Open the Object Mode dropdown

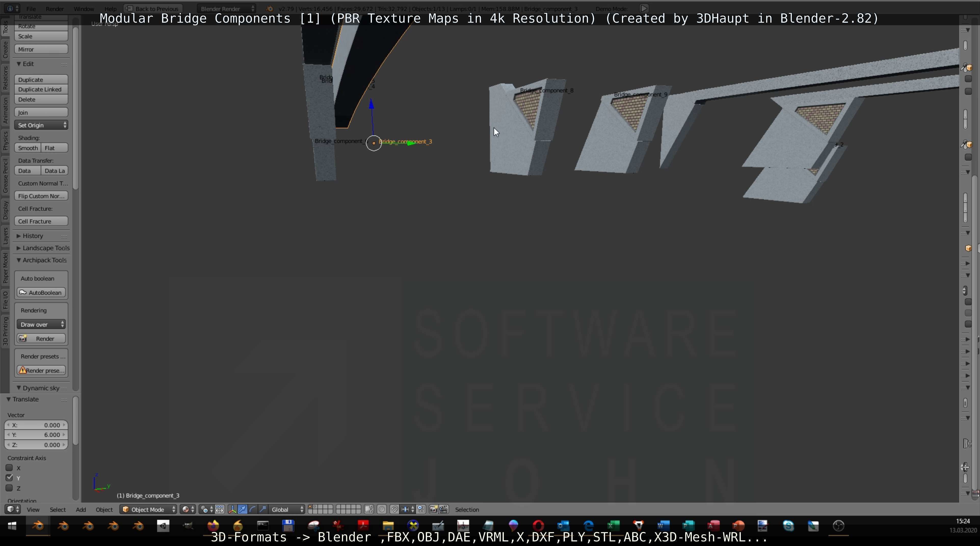tap(148, 510)
